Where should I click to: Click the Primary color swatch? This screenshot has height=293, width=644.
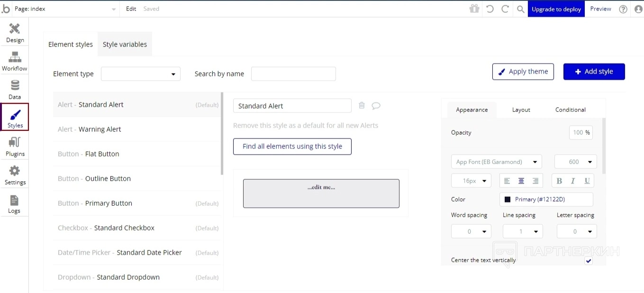pyautogui.click(x=508, y=200)
